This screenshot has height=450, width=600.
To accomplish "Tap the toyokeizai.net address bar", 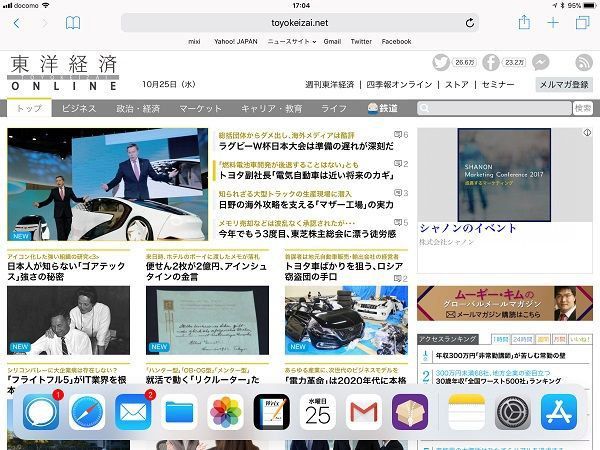I will pos(300,23).
